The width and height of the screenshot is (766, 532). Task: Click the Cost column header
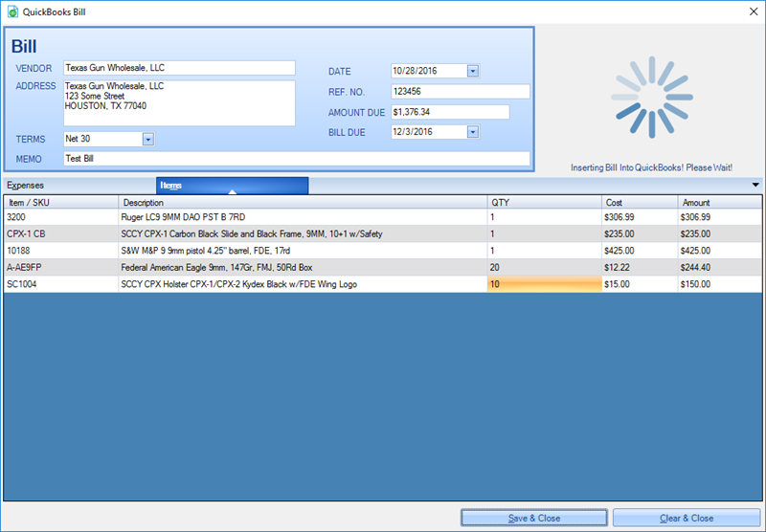[640, 203]
